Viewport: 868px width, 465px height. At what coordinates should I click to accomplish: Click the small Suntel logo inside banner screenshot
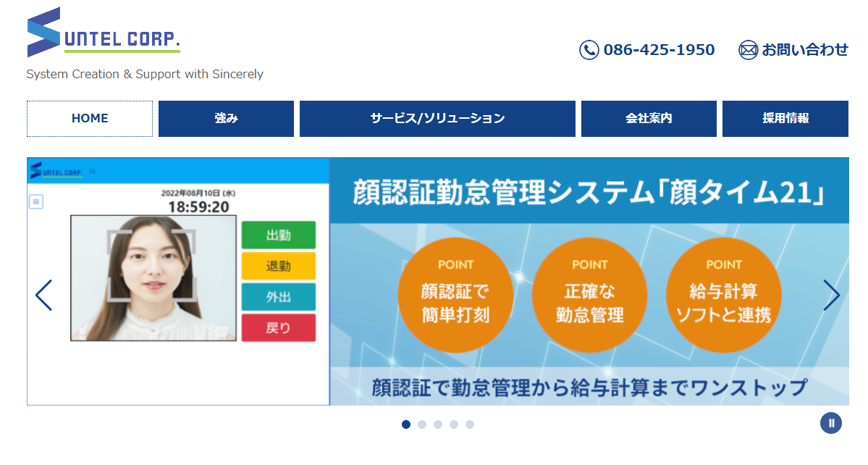tap(56, 170)
